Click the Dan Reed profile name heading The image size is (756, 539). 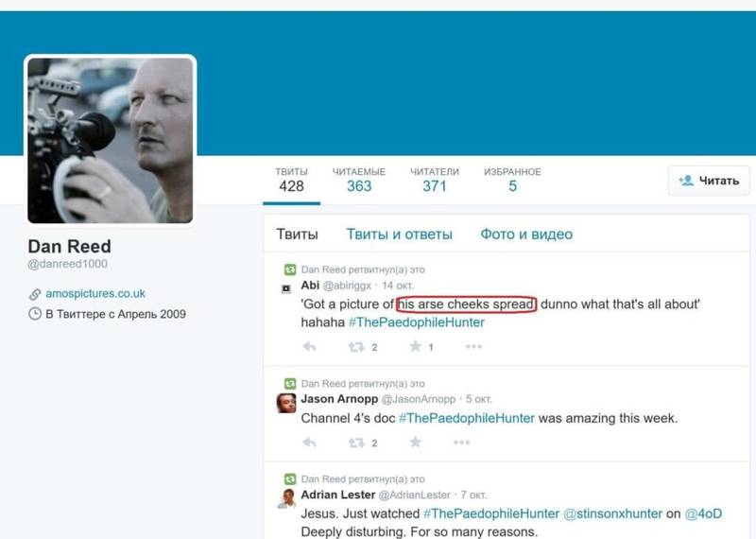(x=69, y=247)
